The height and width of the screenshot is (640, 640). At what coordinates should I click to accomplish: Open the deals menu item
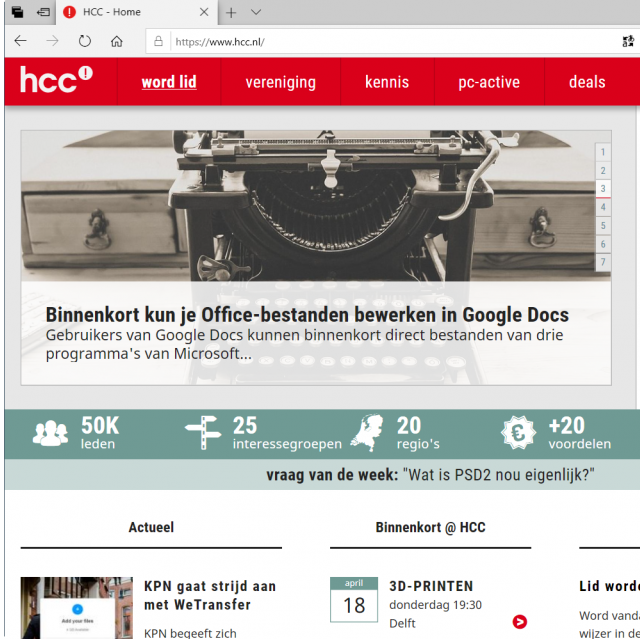point(587,82)
